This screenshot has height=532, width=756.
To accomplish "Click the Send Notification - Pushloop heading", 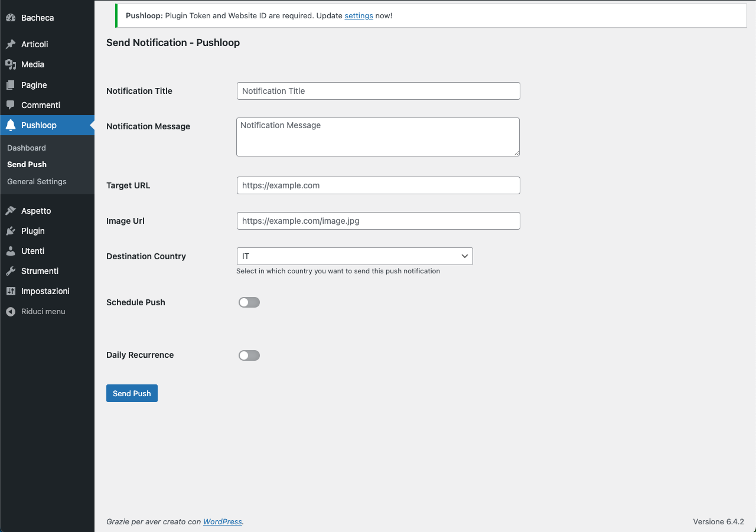I will point(173,43).
